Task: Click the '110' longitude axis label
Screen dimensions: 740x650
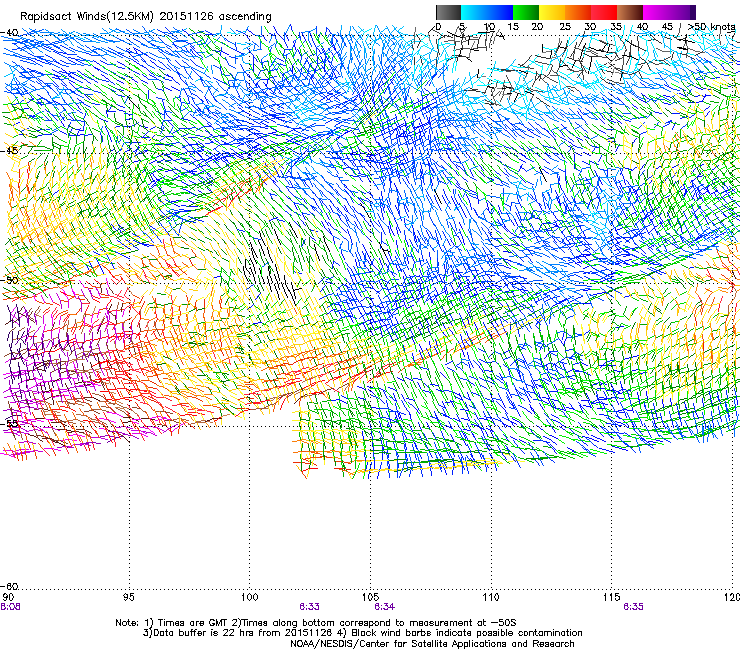Action: point(491,598)
